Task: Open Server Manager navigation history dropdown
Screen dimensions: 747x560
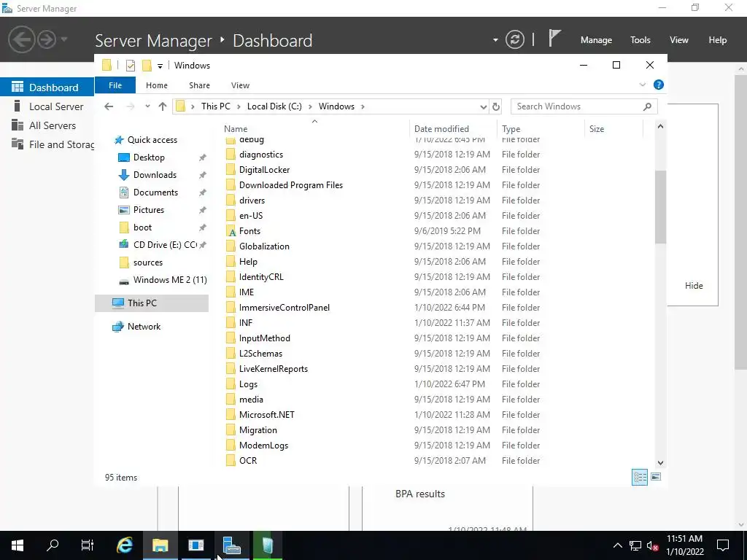Action: pos(64,39)
